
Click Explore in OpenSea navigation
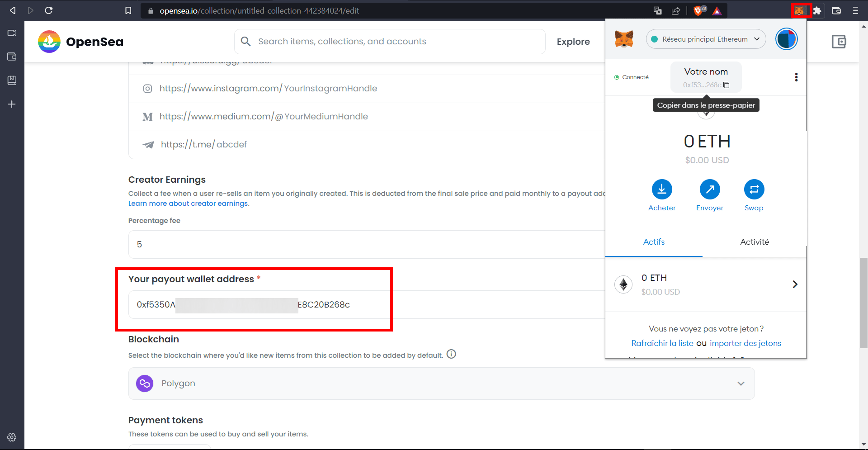click(573, 42)
